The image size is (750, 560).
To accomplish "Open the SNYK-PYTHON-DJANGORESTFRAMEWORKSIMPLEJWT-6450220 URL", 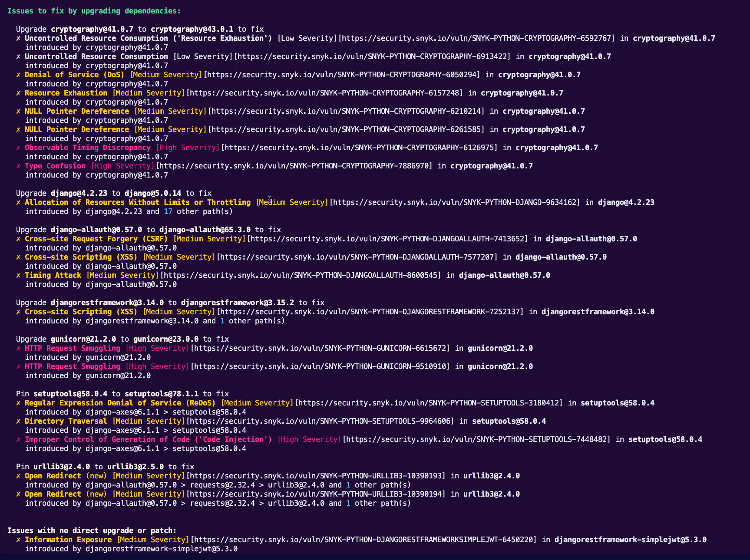I will [x=363, y=540].
